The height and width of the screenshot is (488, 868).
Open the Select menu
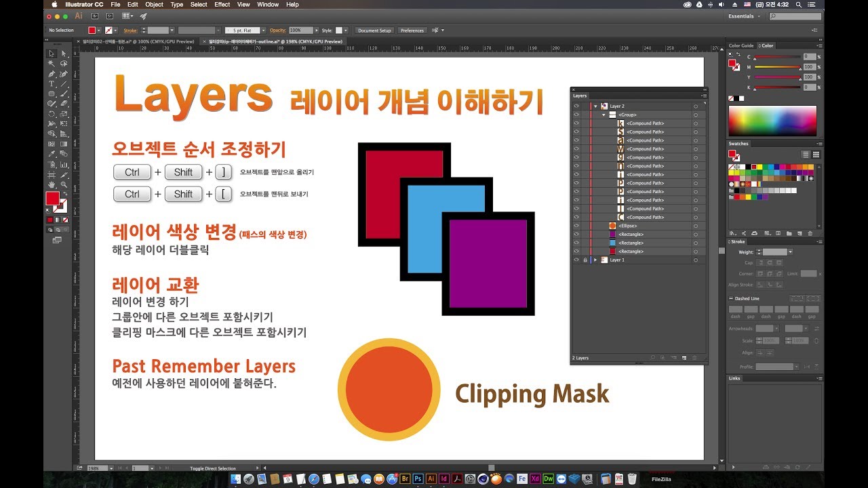click(x=199, y=4)
